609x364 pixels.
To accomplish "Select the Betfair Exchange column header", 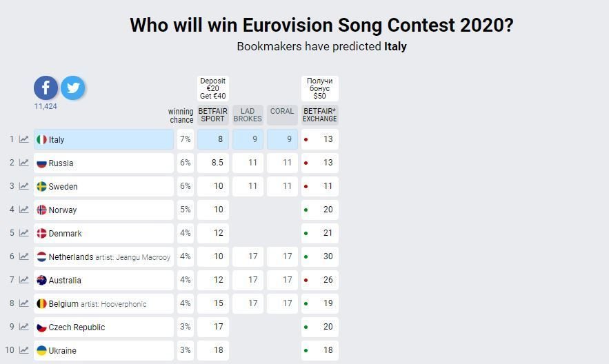I will [319, 115].
